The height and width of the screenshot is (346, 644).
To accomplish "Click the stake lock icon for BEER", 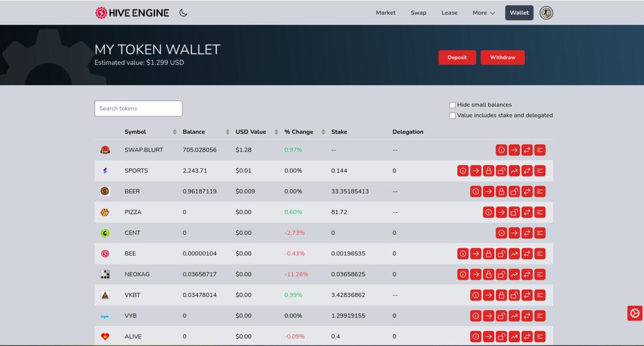I will pos(501,192).
